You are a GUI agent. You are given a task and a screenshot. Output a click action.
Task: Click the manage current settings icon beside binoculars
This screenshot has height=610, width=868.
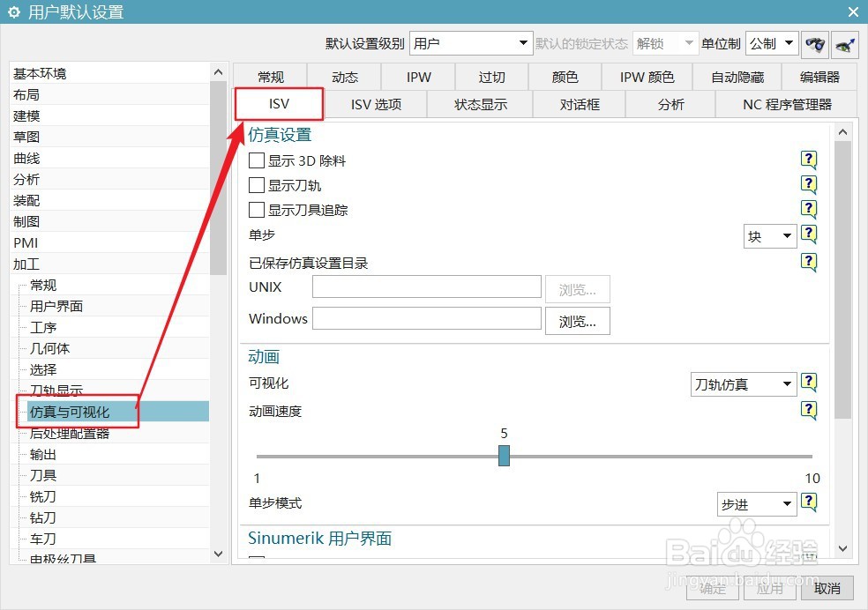pyautogui.click(x=845, y=42)
